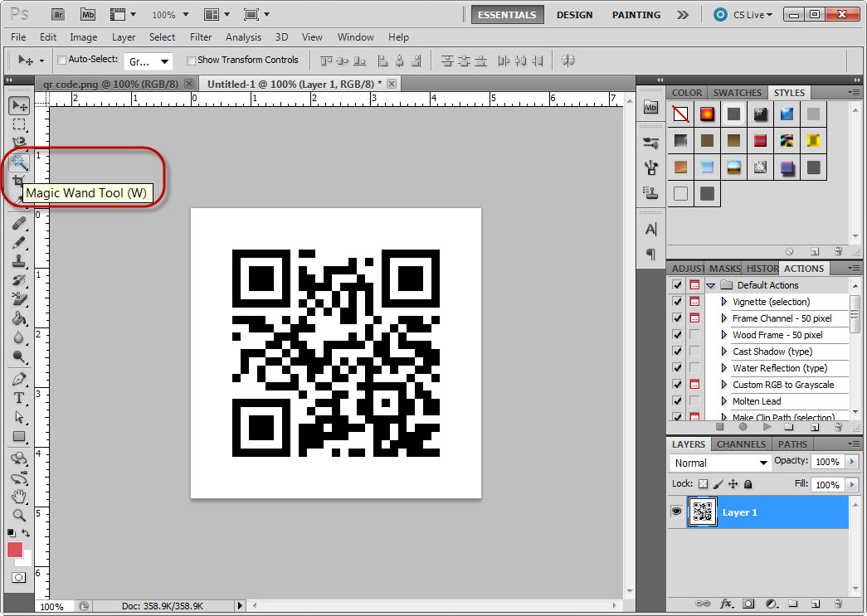The image size is (867, 616).
Task: Enable Show Transform Controls
Action: click(x=191, y=60)
